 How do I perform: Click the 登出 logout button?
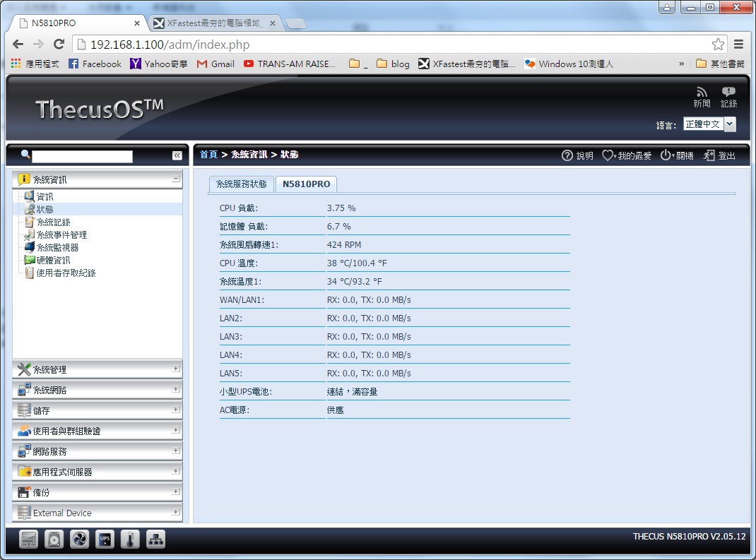[719, 155]
